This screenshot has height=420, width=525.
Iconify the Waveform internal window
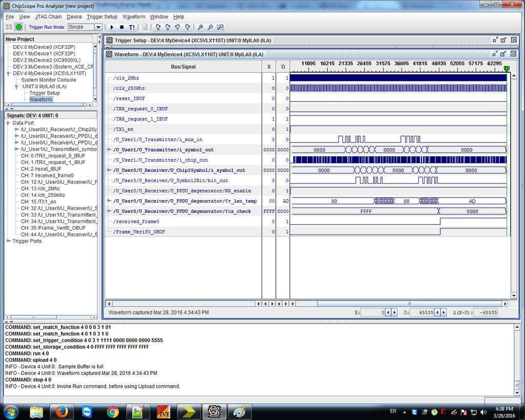495,53
